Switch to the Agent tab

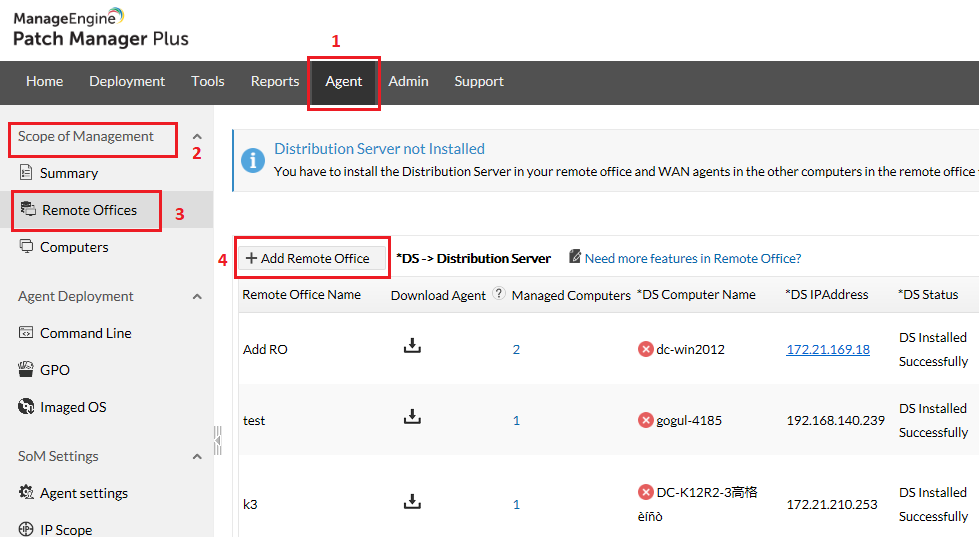coord(343,81)
